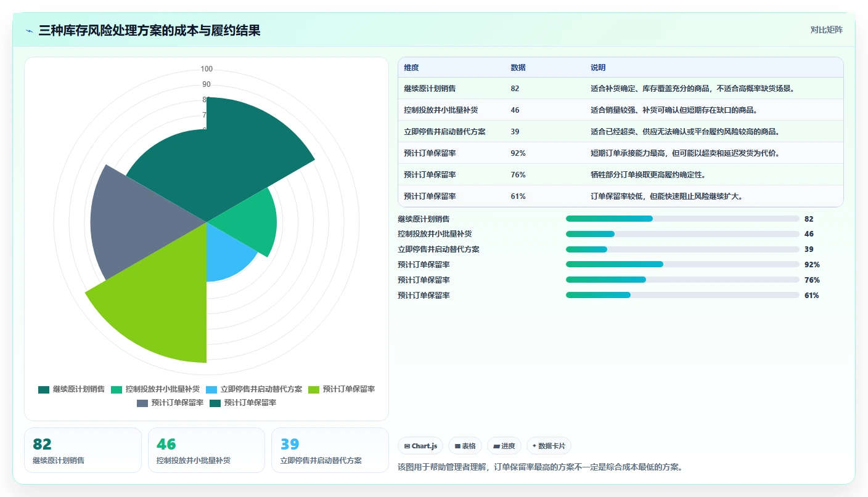868x497 pixels.
Task: Select the 控制投放并小批量补货 cell in the table
Action: coord(441,110)
